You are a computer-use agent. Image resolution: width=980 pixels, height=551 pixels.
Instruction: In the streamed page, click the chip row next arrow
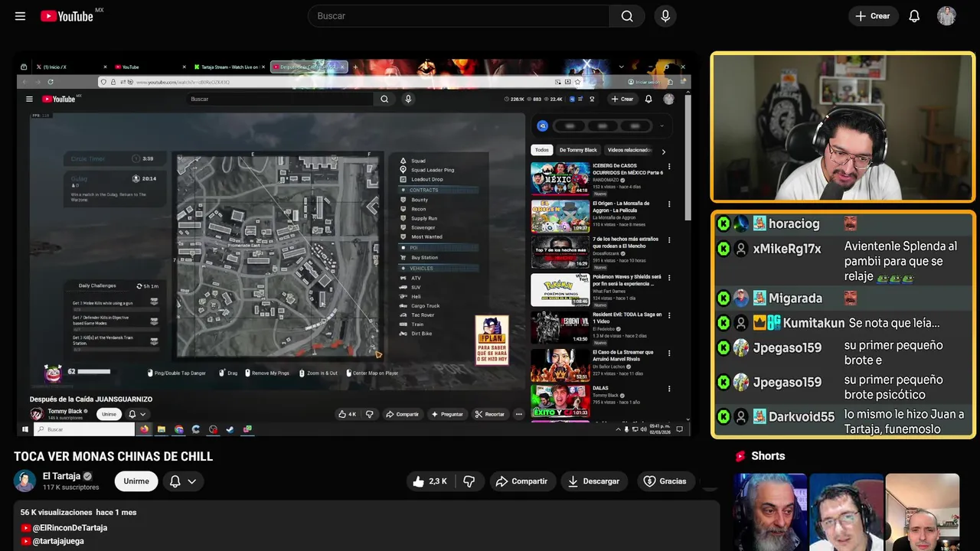[x=663, y=151]
